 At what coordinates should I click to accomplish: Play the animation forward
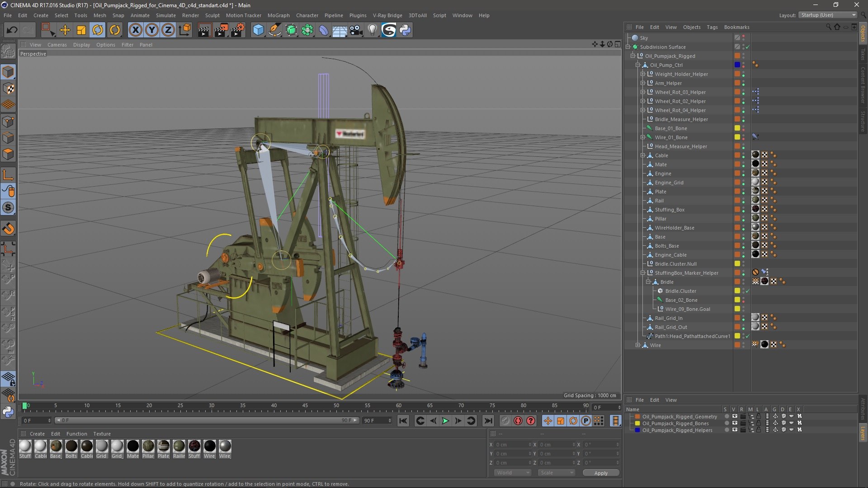click(445, 421)
